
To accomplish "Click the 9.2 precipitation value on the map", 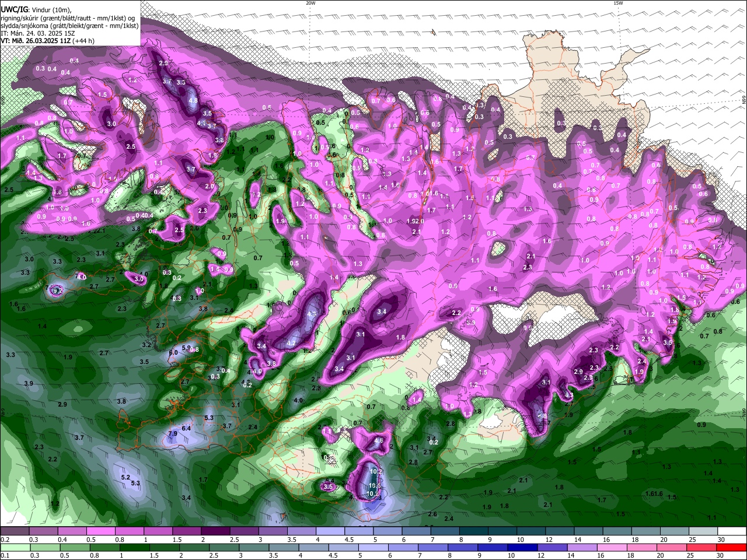I will (x=57, y=290).
